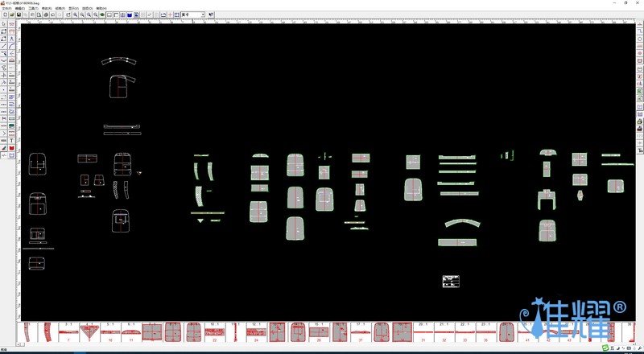
Task: Toggle the grid display icon
Action: coord(176,14)
